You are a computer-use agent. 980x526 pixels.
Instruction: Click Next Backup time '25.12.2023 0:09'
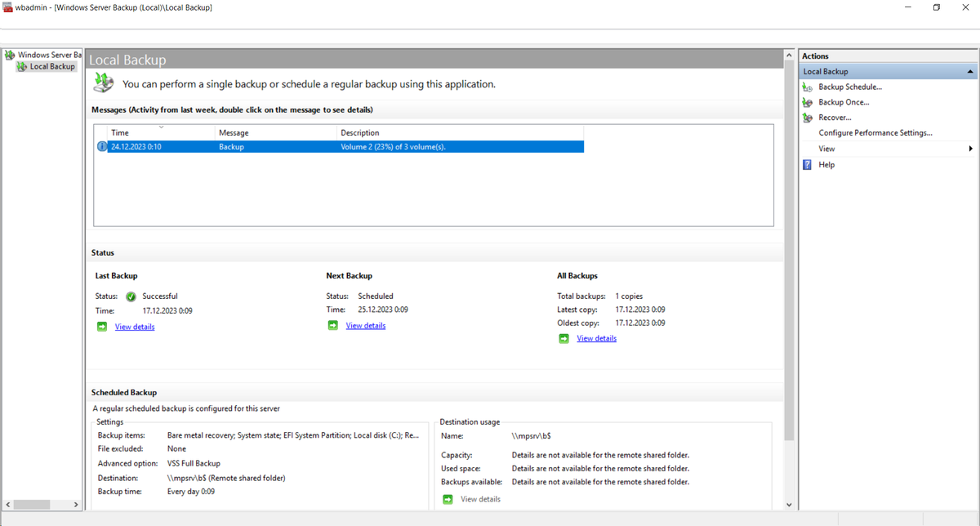click(x=383, y=310)
